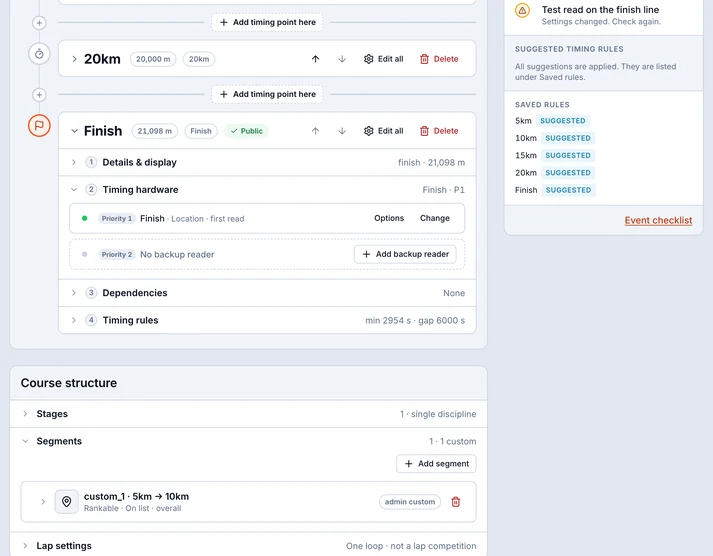Move 20km timing point down
Screen dimensions: 713x556
(x=342, y=59)
